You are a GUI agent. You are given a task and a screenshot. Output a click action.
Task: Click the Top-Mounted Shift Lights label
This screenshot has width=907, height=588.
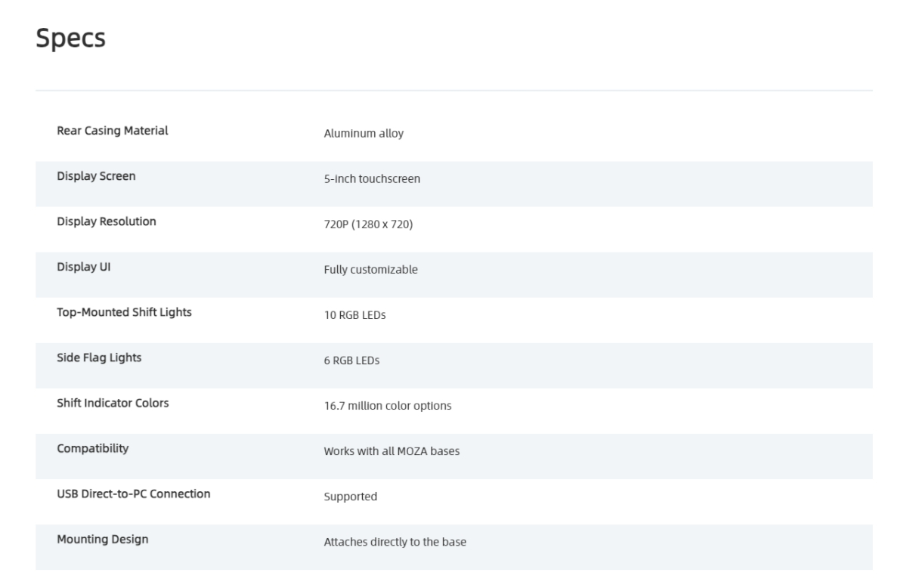click(x=124, y=312)
